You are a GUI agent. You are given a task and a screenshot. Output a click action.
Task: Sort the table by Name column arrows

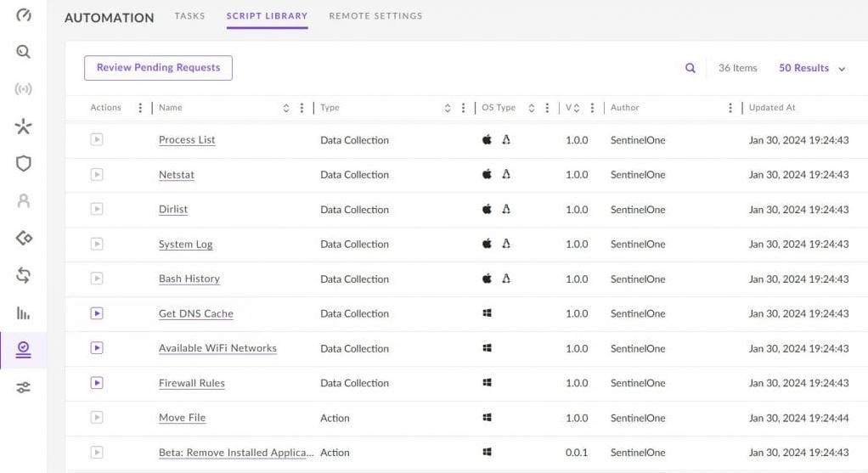tap(286, 108)
